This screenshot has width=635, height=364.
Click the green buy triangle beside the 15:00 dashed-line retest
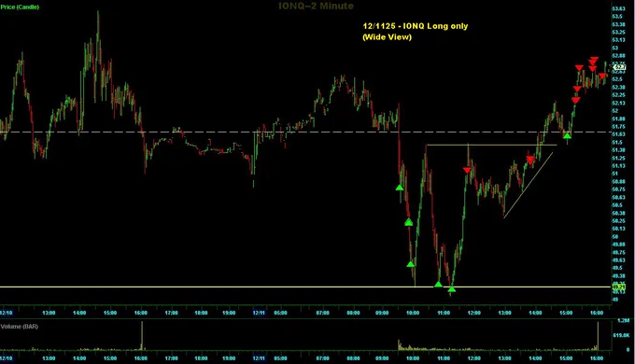point(568,135)
